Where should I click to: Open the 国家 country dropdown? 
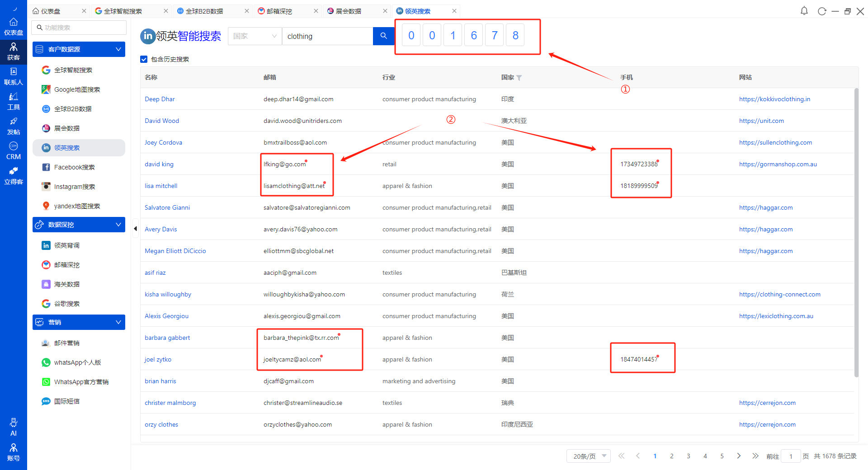(x=255, y=36)
